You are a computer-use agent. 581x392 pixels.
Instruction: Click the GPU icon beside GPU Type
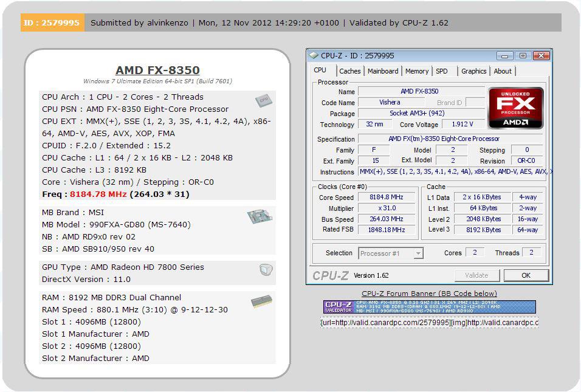coord(266,270)
